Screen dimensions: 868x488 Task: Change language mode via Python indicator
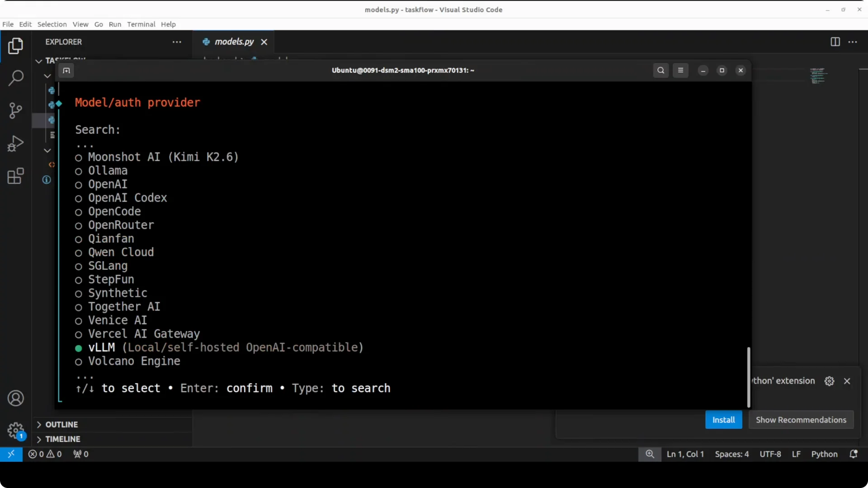pos(824,454)
